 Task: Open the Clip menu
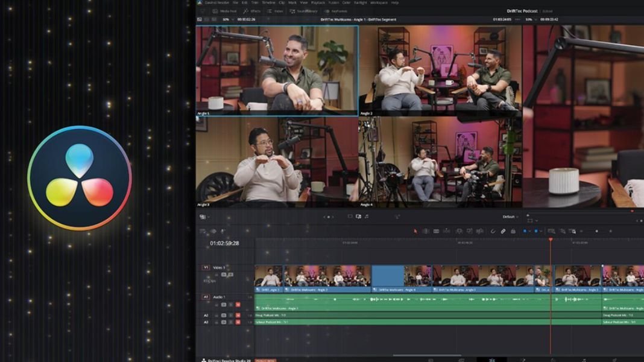282,2
